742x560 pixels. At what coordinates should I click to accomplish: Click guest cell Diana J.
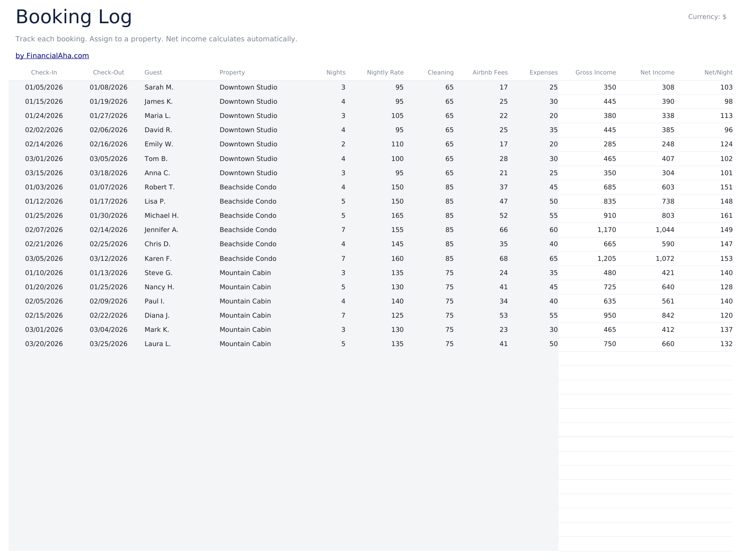pos(157,316)
